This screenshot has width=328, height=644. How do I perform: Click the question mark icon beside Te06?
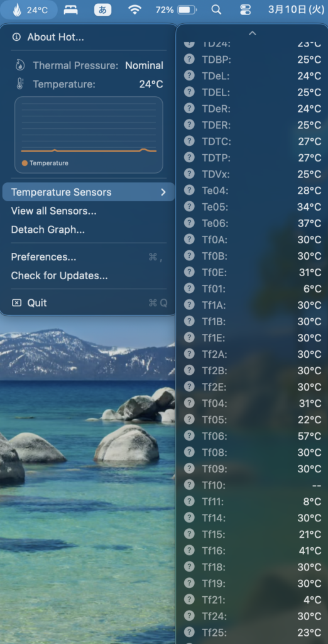pyautogui.click(x=189, y=223)
